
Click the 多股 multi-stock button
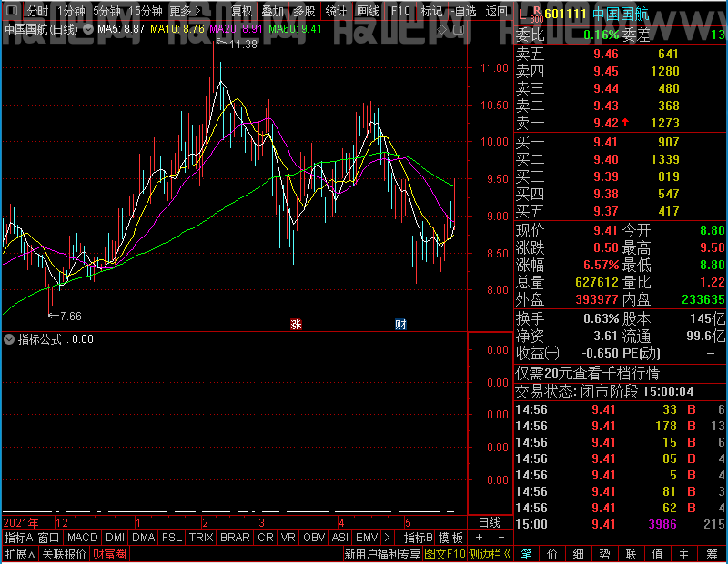tap(304, 11)
